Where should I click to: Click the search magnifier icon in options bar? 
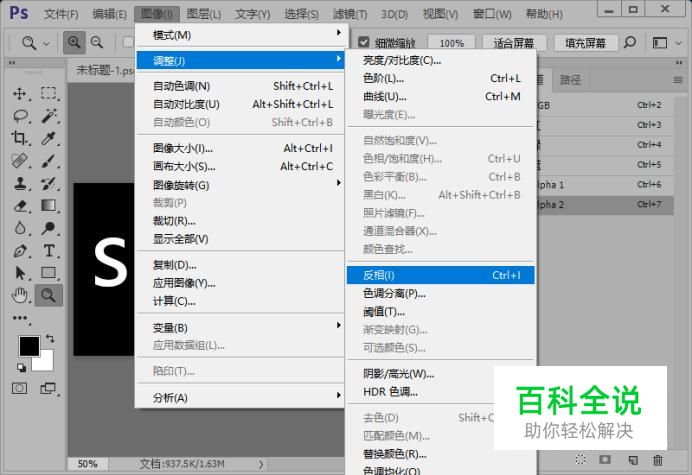630,42
